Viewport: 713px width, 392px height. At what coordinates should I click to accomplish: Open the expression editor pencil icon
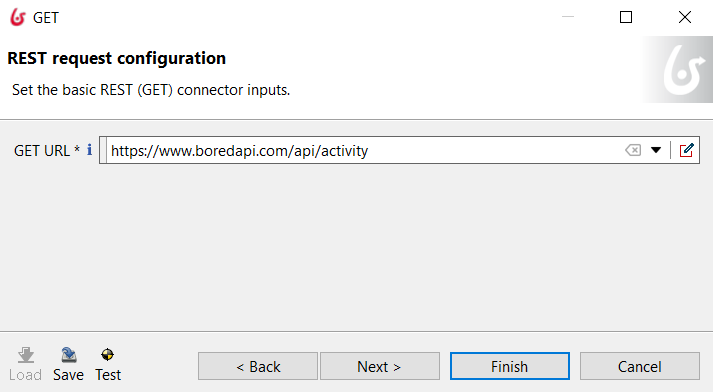pyautogui.click(x=686, y=150)
